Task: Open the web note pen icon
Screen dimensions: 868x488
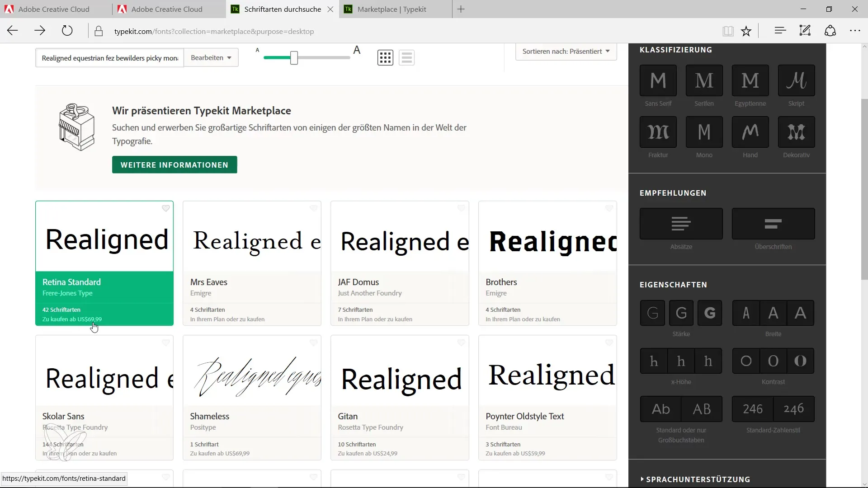Action: point(805,31)
